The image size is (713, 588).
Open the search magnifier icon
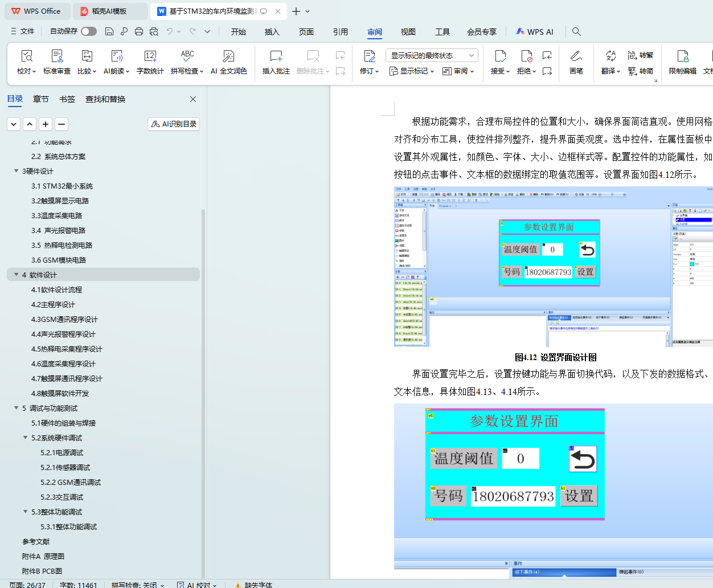click(576, 31)
